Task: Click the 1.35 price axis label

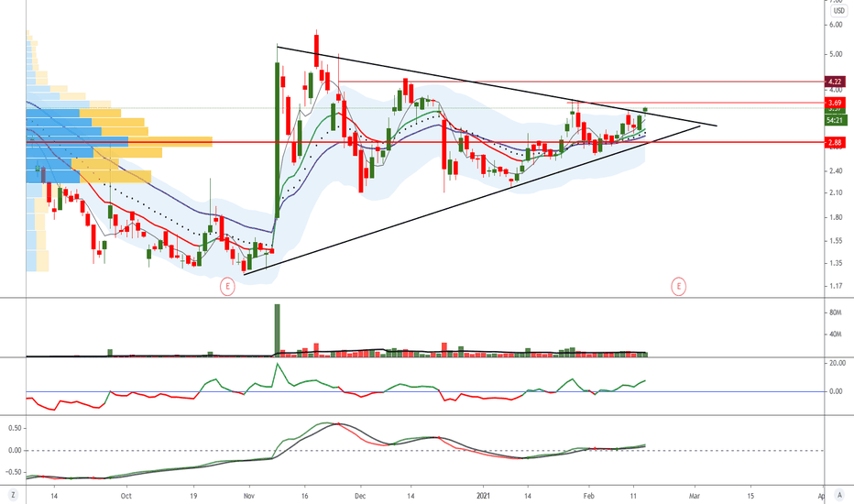Action: point(836,263)
